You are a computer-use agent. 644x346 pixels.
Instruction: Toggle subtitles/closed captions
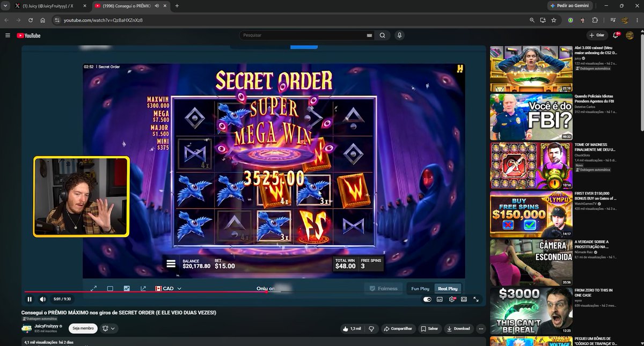click(440, 299)
